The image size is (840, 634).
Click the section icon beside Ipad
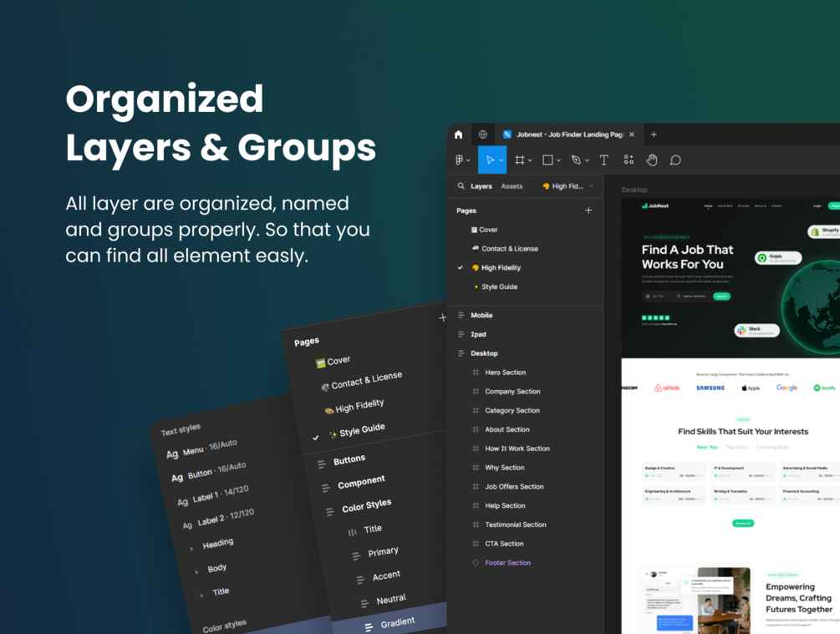461,334
